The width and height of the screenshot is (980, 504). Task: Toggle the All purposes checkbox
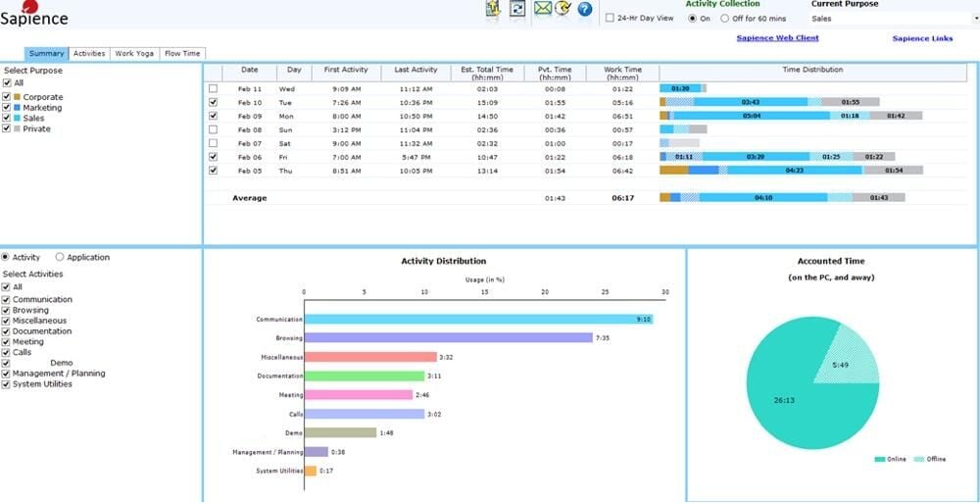click(x=7, y=82)
